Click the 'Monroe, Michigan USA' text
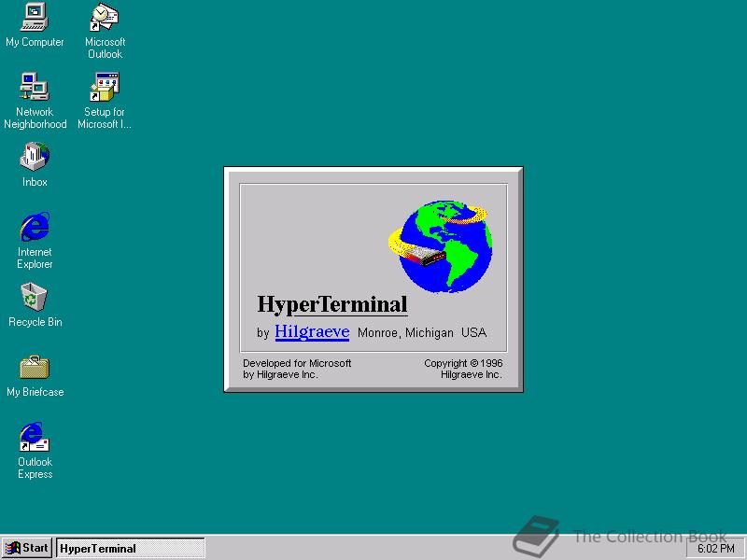Viewport: 747px width, 560px height. 422,333
